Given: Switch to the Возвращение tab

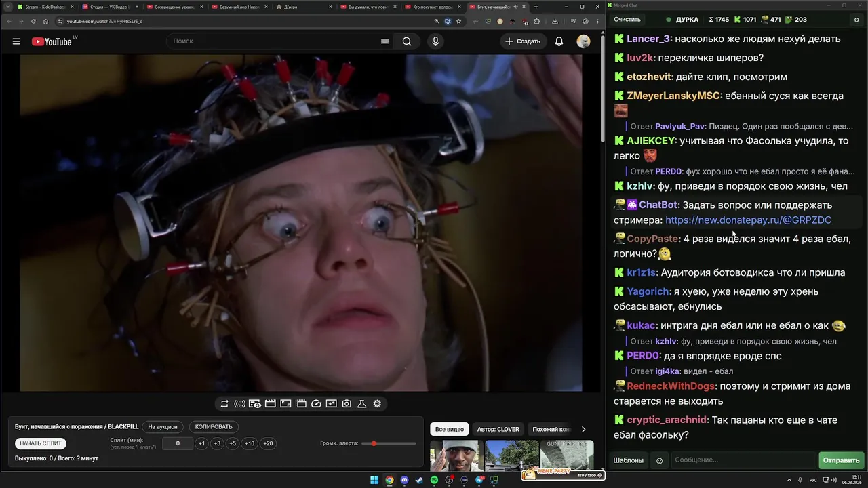Looking at the screenshot, I should pos(174,7).
